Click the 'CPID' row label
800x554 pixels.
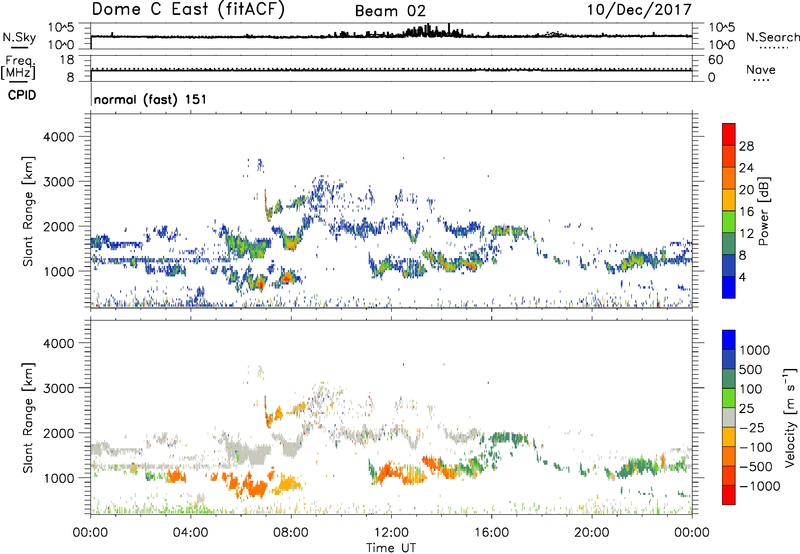pyautogui.click(x=22, y=95)
